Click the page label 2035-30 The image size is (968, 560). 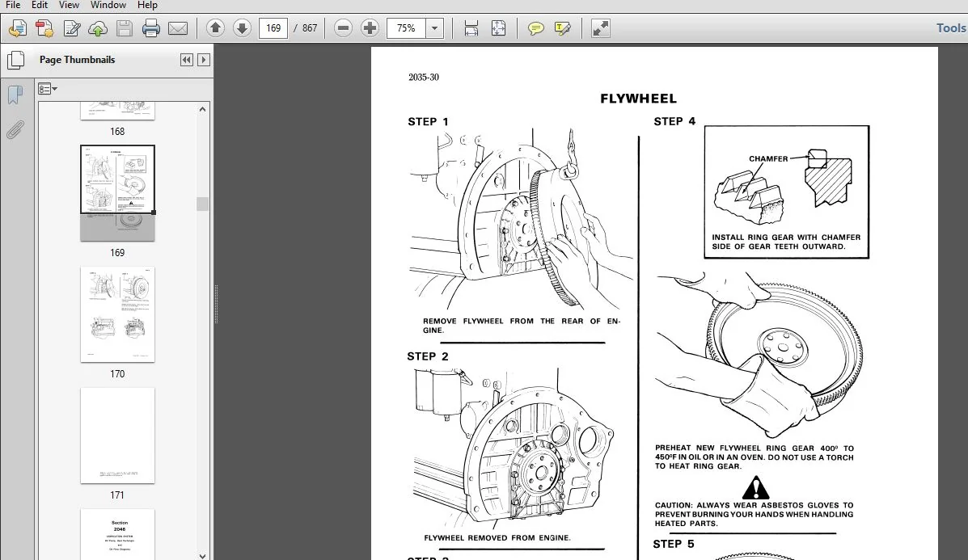coord(424,77)
